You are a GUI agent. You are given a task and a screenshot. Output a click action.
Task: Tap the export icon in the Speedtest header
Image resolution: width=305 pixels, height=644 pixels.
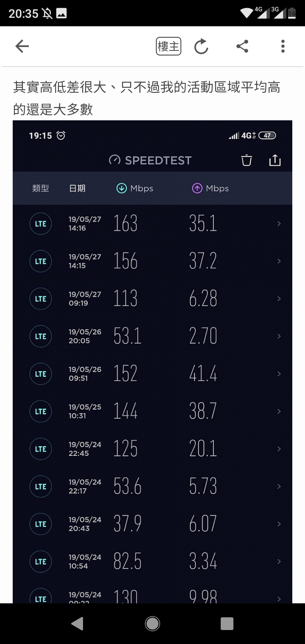(x=275, y=160)
